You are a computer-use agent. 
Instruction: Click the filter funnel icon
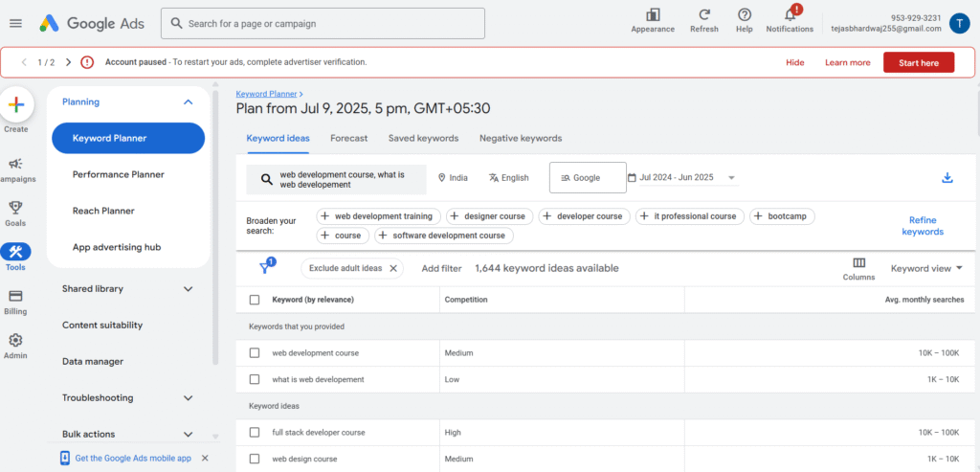tap(266, 267)
